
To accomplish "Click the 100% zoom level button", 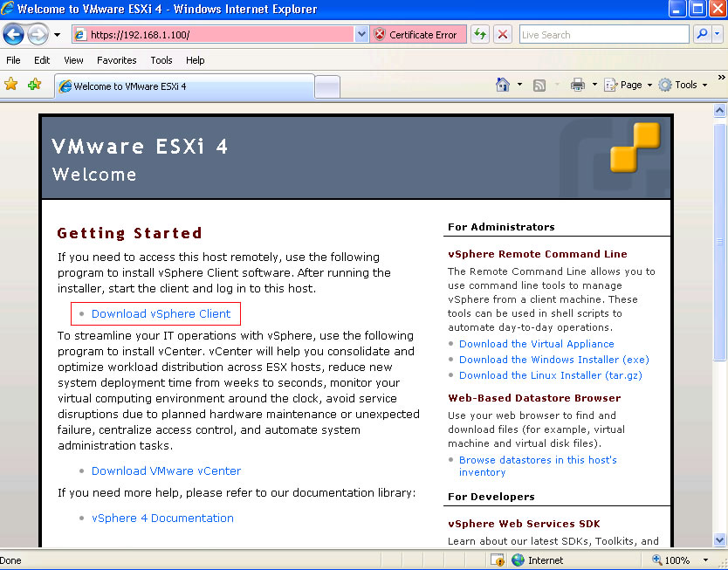I will [x=671, y=560].
